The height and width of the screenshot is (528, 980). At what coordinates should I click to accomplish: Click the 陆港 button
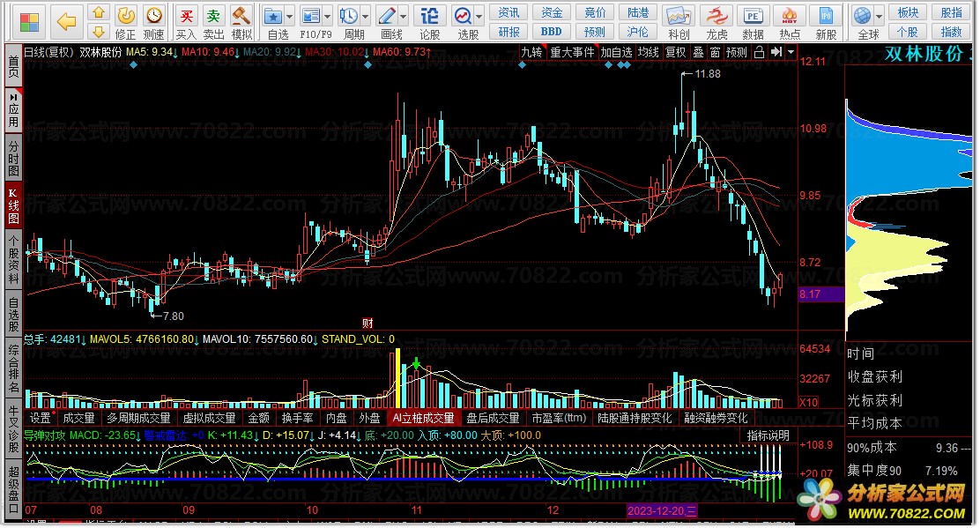(638, 12)
